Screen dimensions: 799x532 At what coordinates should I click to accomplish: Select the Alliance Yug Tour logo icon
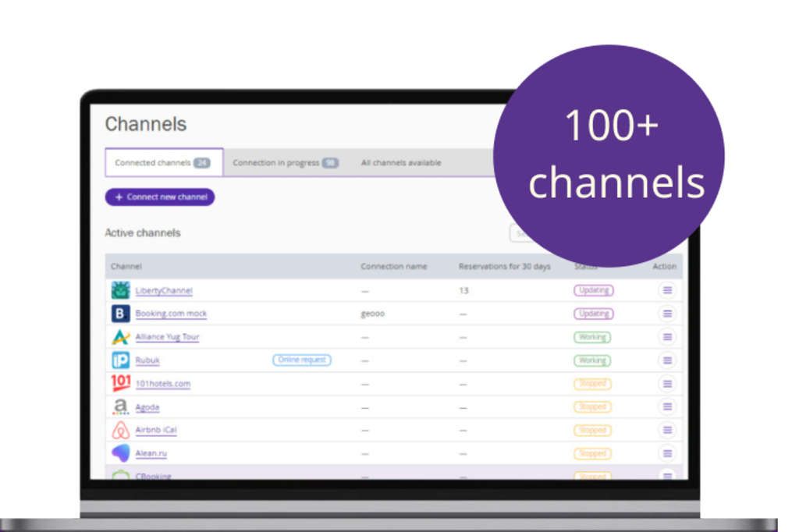tap(119, 336)
